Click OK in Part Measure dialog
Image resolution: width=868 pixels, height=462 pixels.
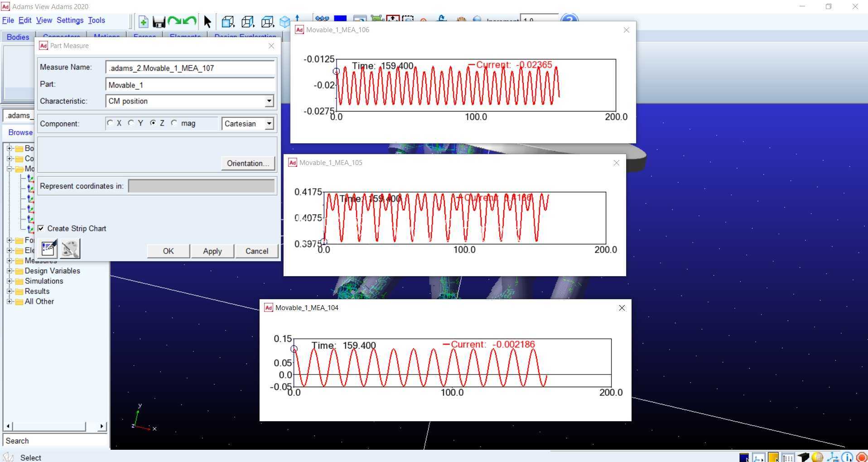[169, 251]
